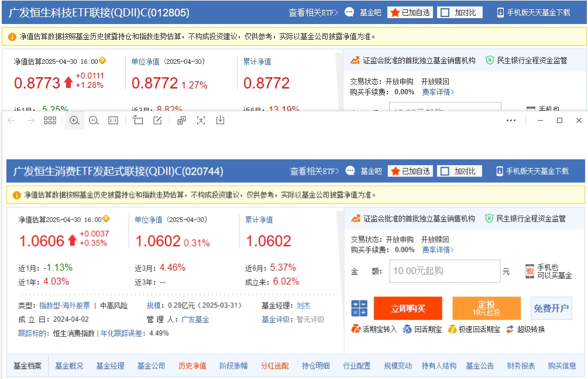This screenshot has width=588, height=379.
Task: Click the 免费开户 button
Action: click(551, 308)
